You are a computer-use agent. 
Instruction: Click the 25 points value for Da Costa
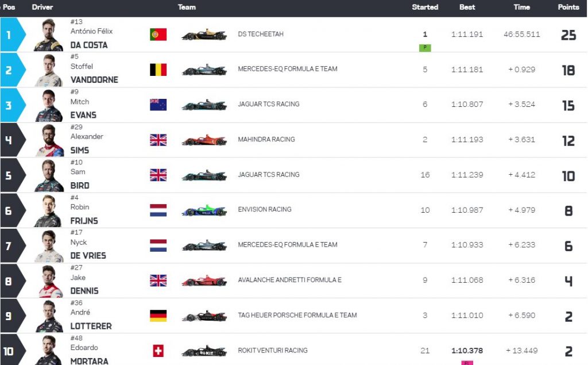(x=568, y=35)
